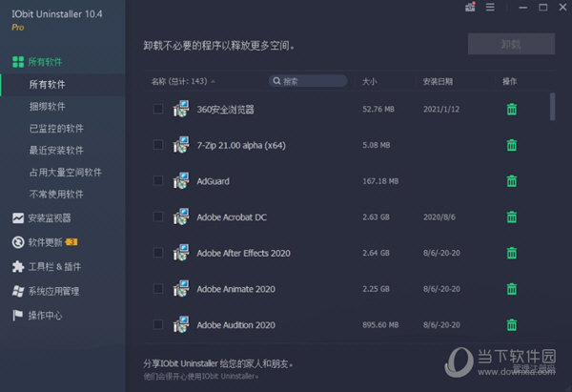572x392 pixels.
Task: Check the box for Adobe Audition 2020
Action: (x=158, y=324)
